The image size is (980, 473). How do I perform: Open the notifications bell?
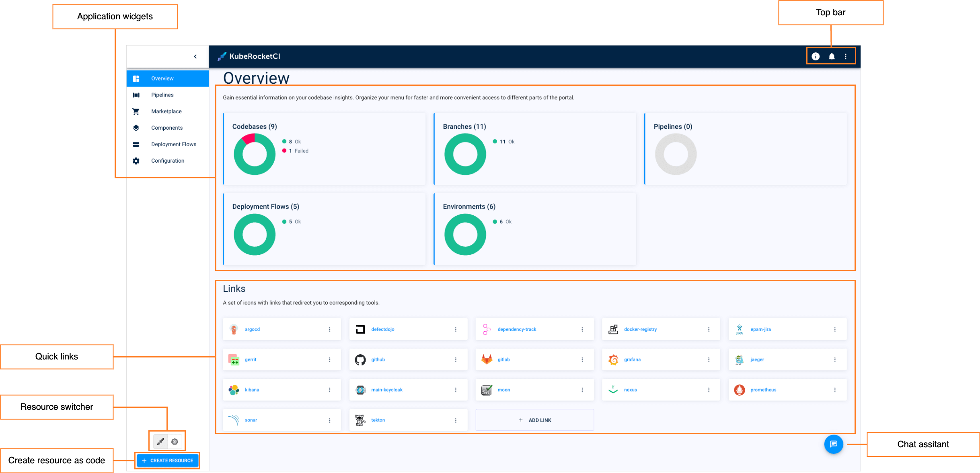click(830, 56)
